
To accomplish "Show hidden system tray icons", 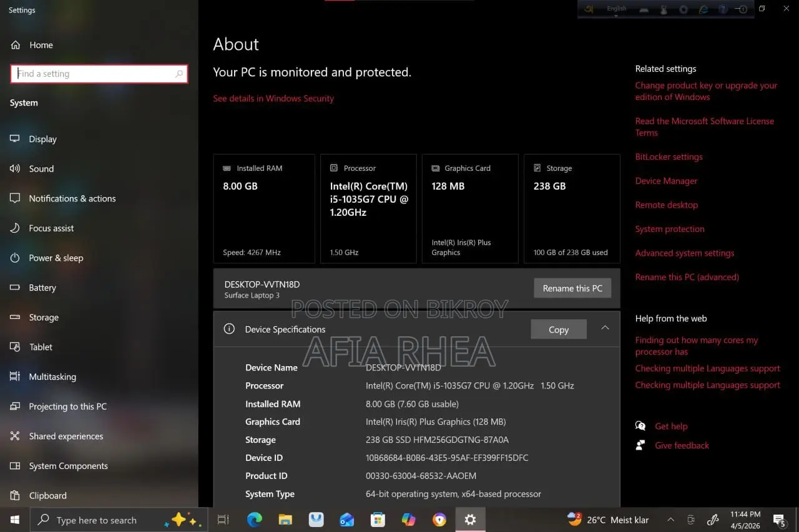I will pos(670,520).
